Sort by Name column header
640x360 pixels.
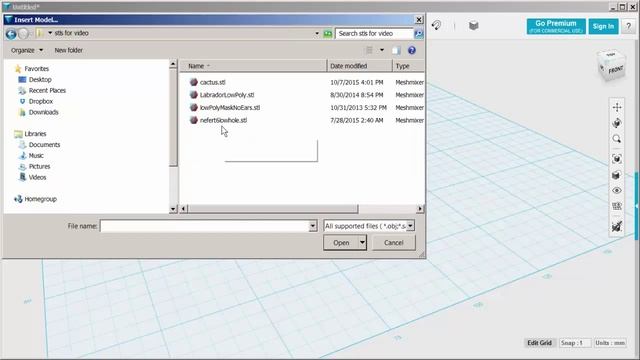point(253,66)
